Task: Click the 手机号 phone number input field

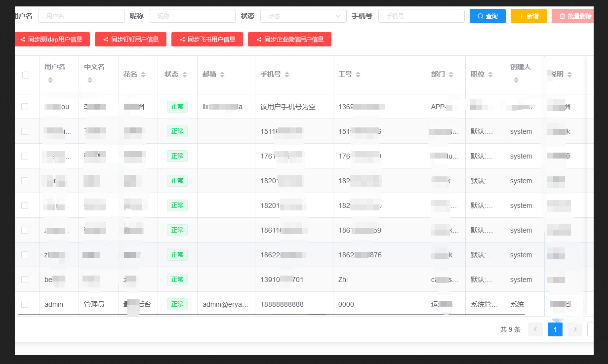Action: pyautogui.click(x=421, y=16)
